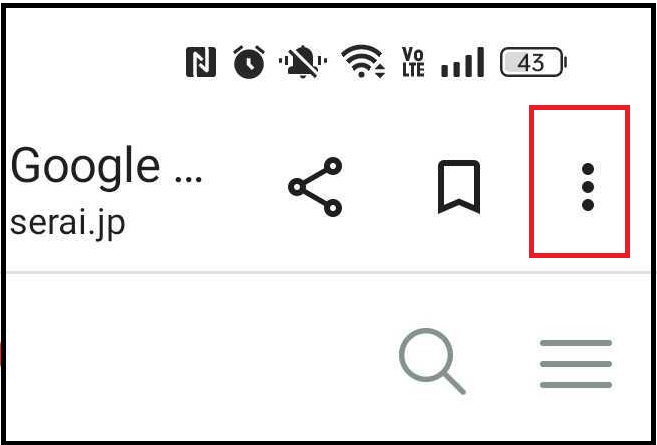This screenshot has width=657, height=445.
Task: Tap the serai.jp domain text
Action: (x=67, y=224)
